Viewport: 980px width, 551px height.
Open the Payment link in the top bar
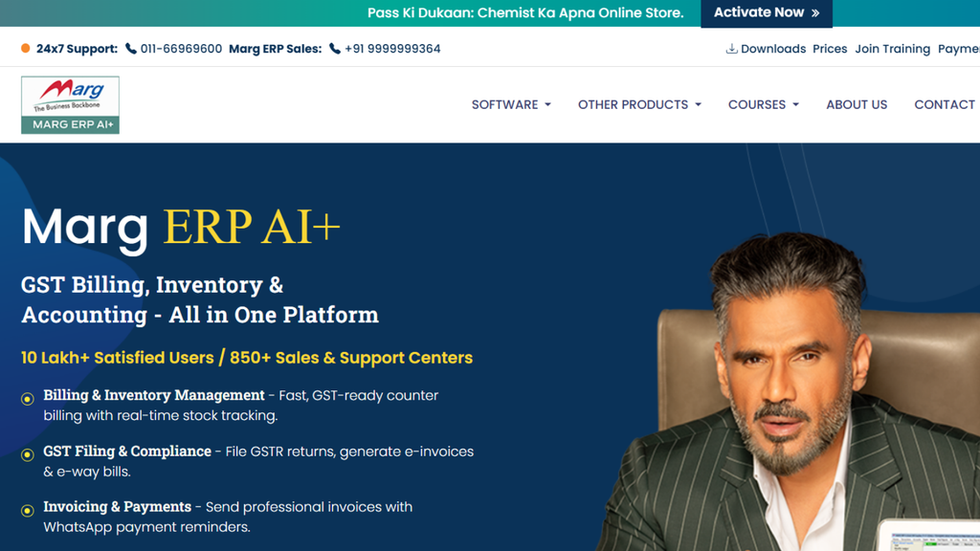(x=959, y=49)
